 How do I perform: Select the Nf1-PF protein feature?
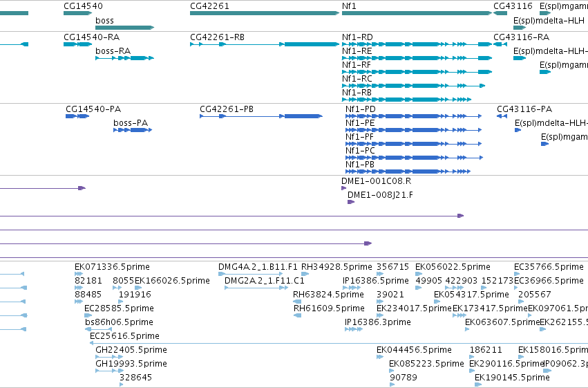(414, 144)
